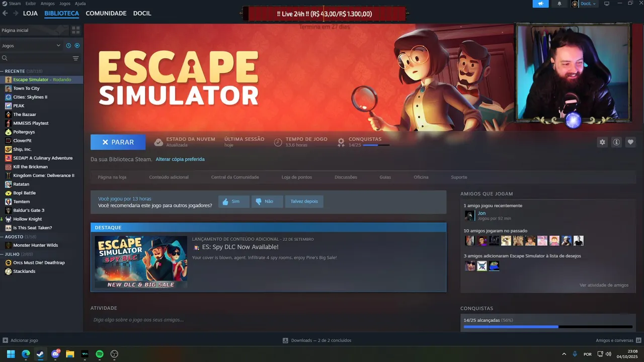Open COMUNIDADE in main navigation
This screenshot has height=362, width=644.
[106, 13]
